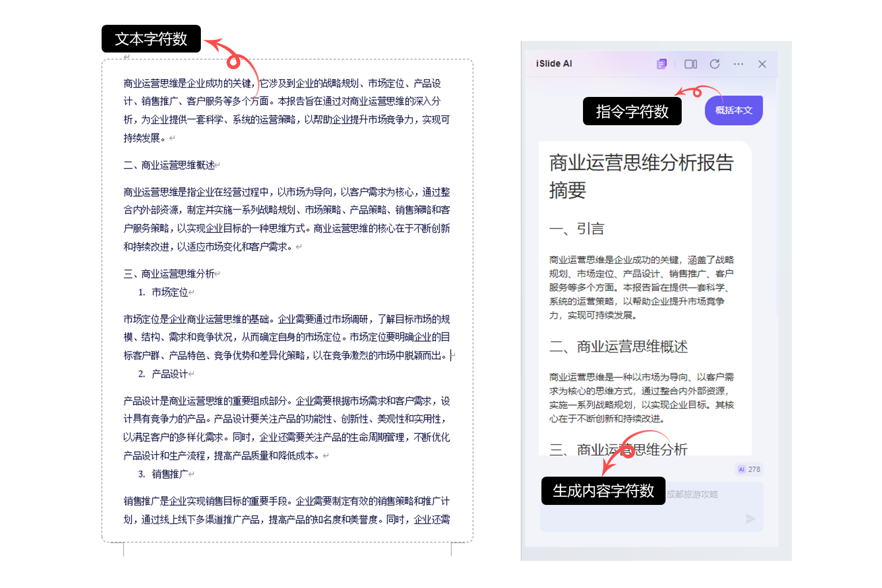882x588 pixels.
Task: Click the iSlide AI panel title
Action: 554,64
